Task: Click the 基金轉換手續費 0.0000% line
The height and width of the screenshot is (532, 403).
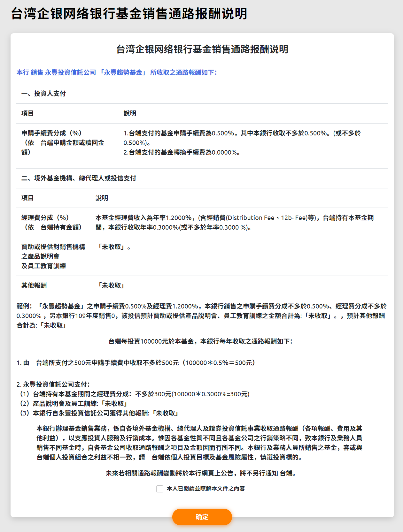Action: point(182,153)
